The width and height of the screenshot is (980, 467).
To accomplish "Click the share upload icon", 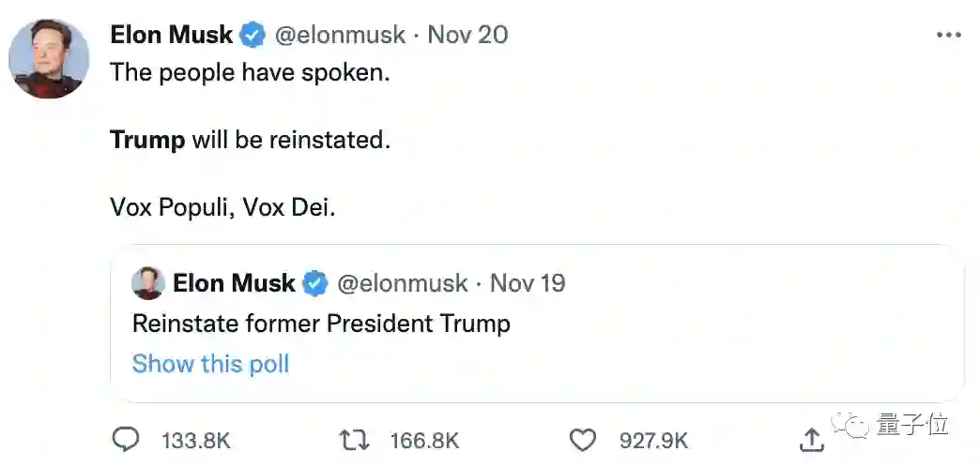I will tap(813, 439).
